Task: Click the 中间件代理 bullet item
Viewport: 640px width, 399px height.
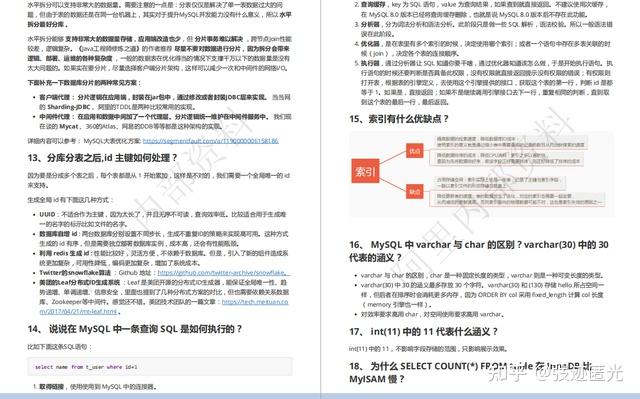Action: (165, 122)
